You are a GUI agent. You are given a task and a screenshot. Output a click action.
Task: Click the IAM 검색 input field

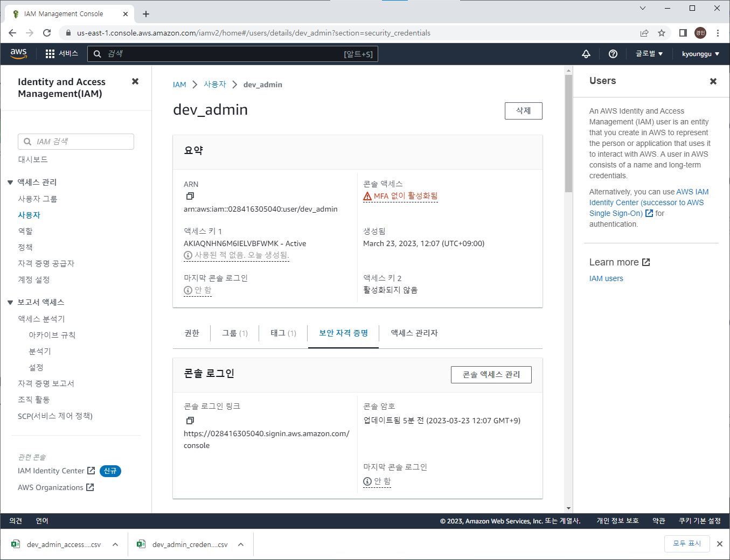click(x=76, y=142)
